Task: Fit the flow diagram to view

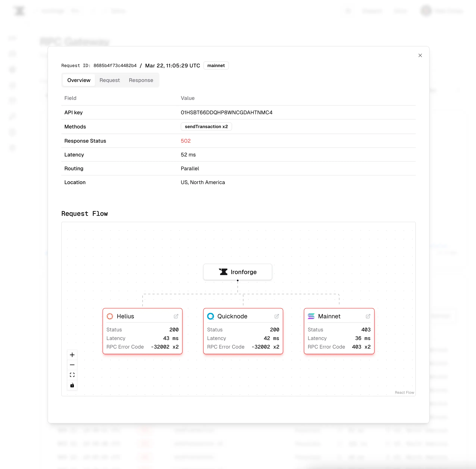Action: coord(72,375)
